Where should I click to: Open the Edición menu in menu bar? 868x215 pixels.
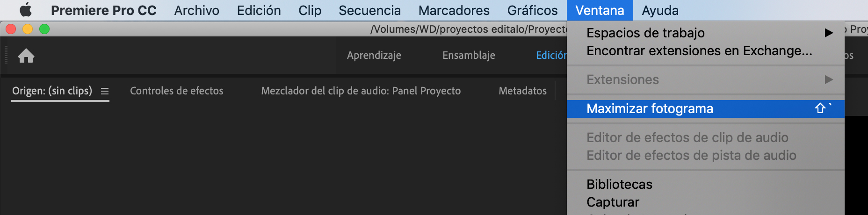[259, 10]
